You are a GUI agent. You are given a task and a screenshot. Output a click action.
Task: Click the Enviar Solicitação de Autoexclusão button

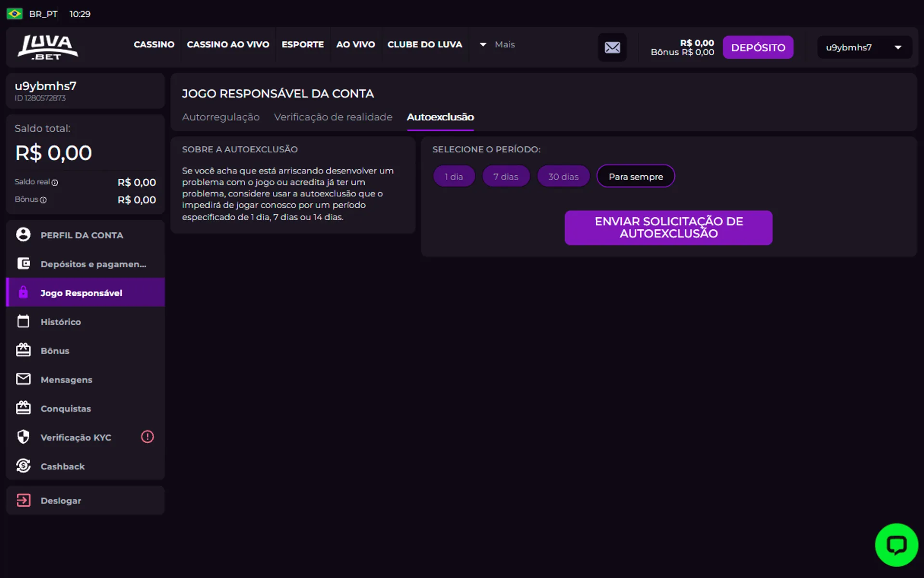click(x=668, y=227)
